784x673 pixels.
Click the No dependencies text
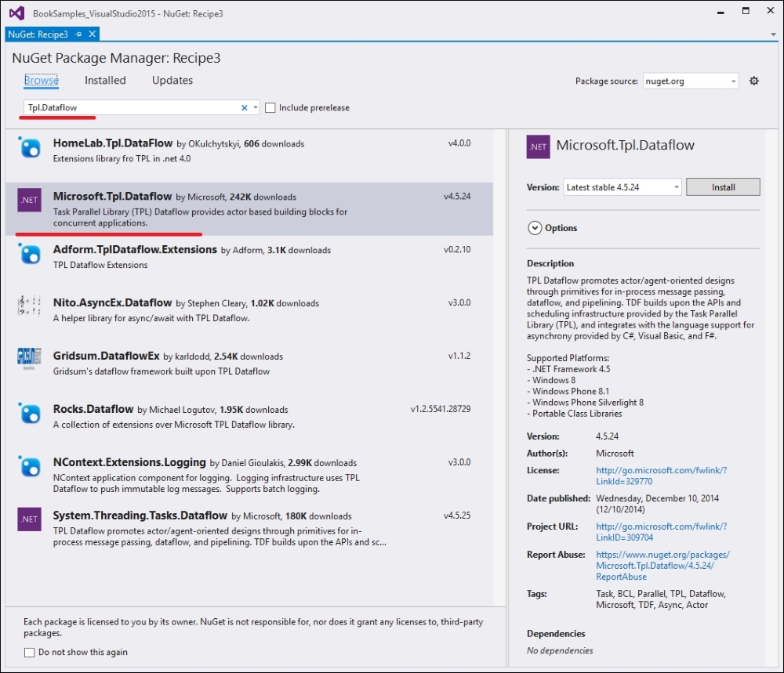coord(560,650)
